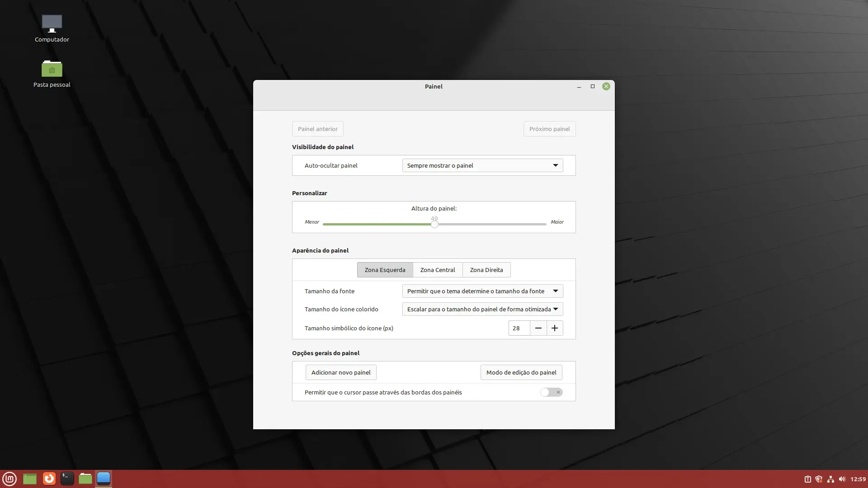This screenshot has height=488, width=868.
Task: Click the Painel window title bar text
Action: (x=434, y=86)
